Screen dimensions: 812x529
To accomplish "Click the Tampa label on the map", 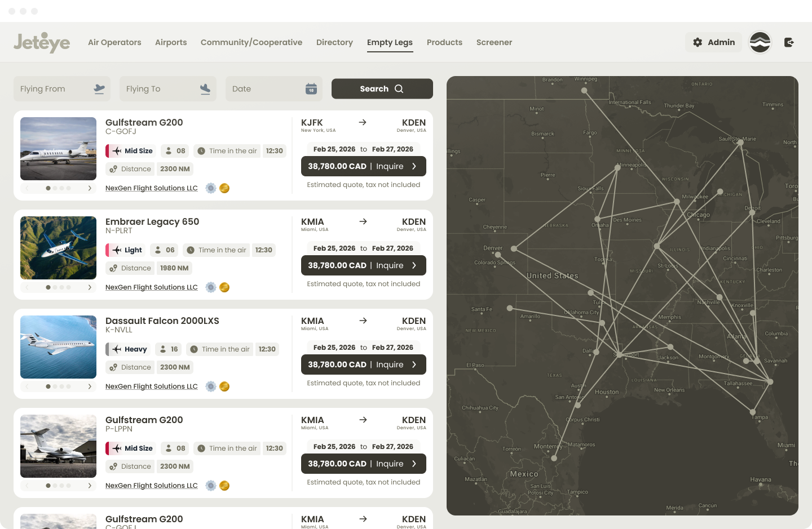I will tap(760, 417).
